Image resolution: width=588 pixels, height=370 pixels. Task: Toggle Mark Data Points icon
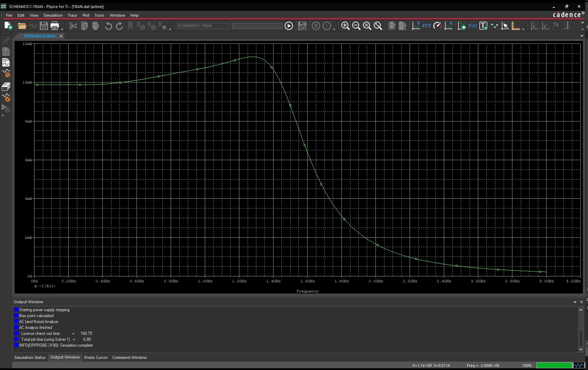[494, 26]
